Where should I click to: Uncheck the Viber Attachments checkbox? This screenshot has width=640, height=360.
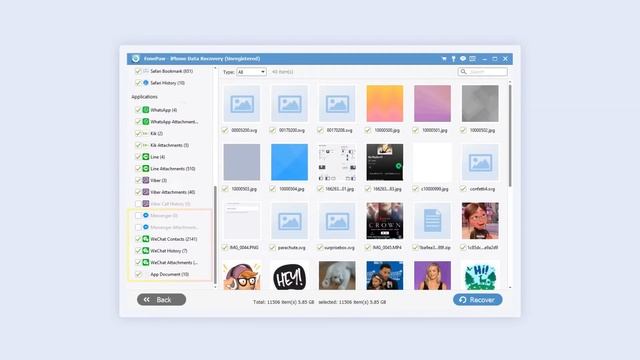click(138, 192)
